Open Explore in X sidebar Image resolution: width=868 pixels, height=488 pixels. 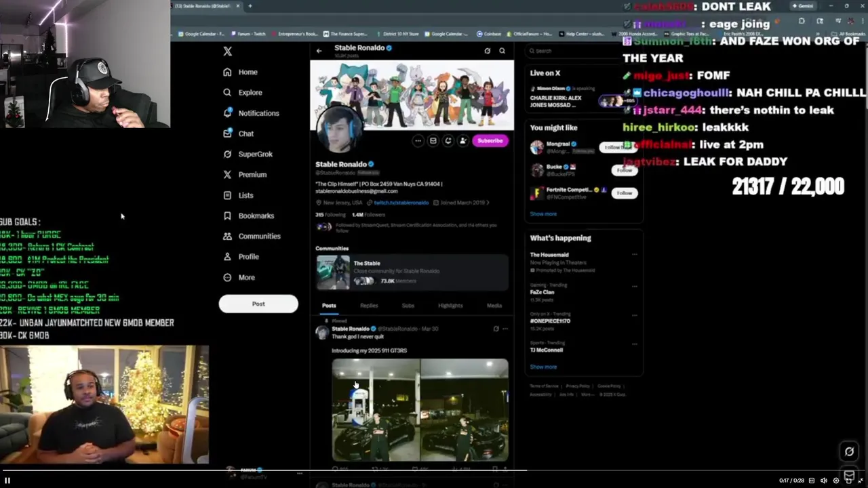click(x=243, y=92)
